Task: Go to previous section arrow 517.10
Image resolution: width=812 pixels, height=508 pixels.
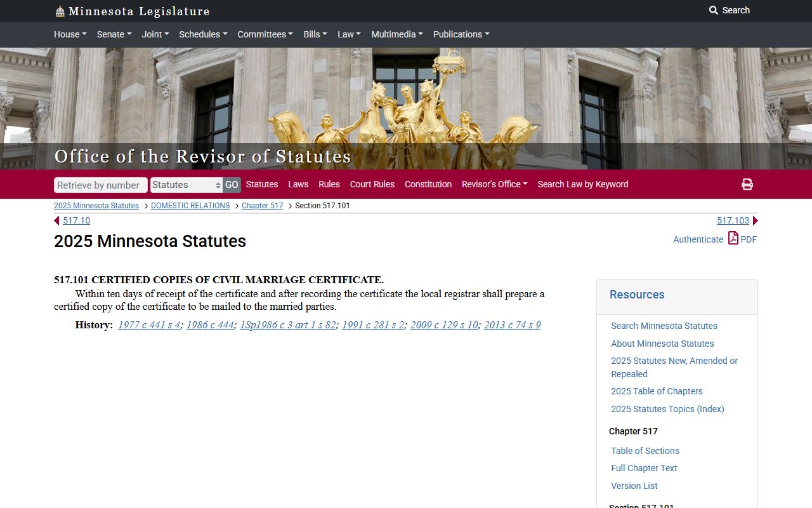Action: pyautogui.click(x=56, y=220)
